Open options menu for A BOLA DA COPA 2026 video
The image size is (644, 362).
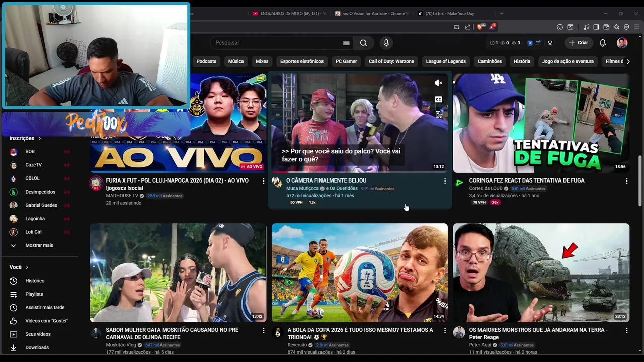(445, 330)
